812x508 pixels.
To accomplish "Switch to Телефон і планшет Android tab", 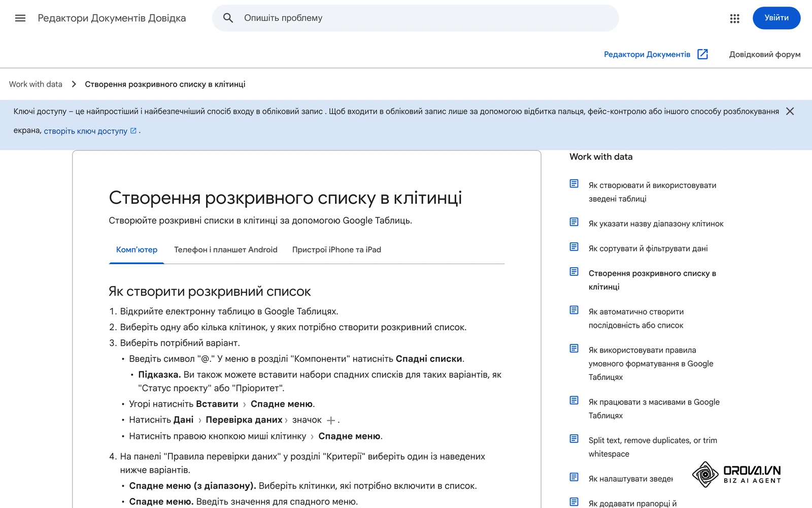I will (226, 250).
